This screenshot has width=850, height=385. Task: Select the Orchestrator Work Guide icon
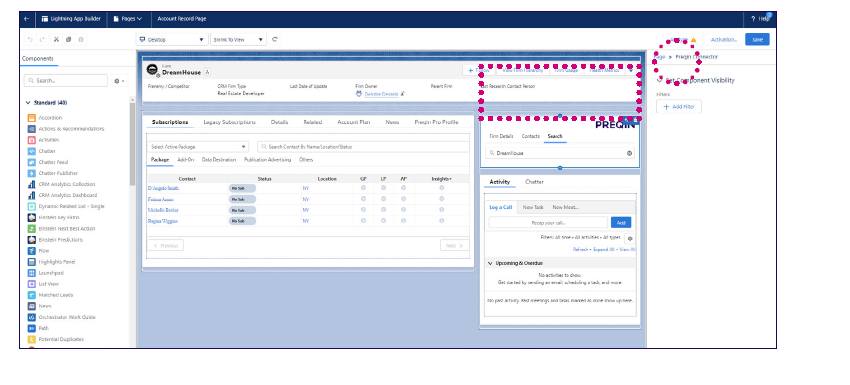tap(31, 317)
